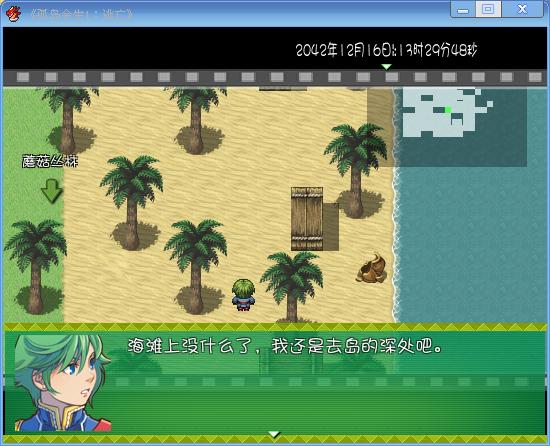The image size is (550, 446).
Task: Minimize the game window
Action: pyautogui.click(x=463, y=10)
